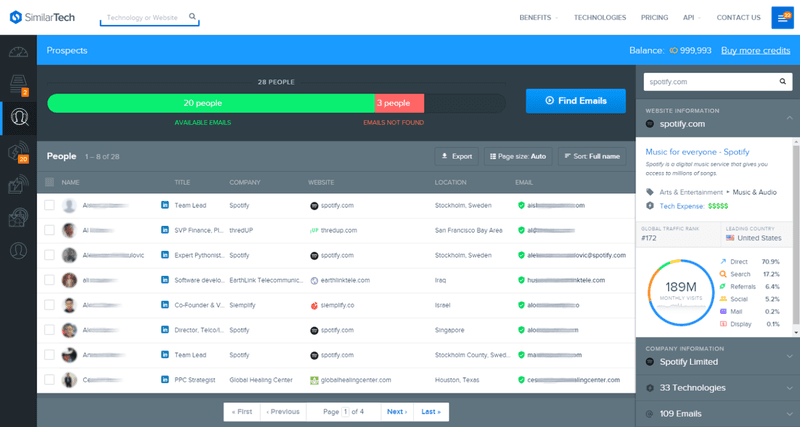Click the red 3 people emails-not-found bar
Screen dimensions: 800x427
399,103
